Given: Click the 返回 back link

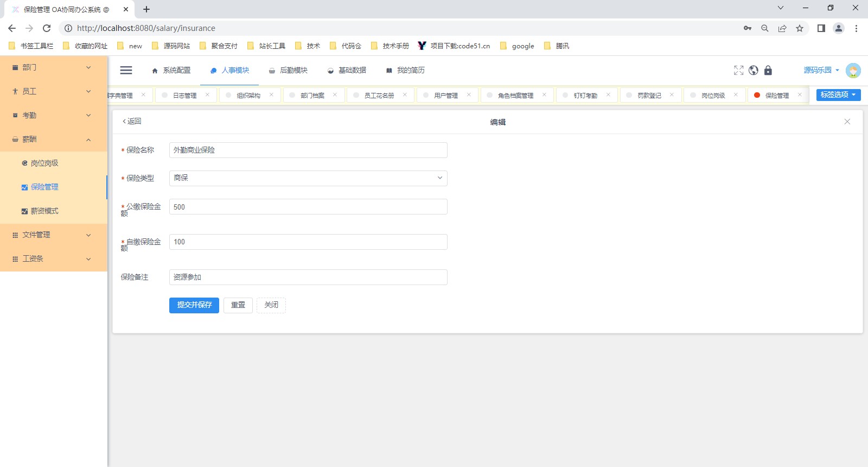Looking at the screenshot, I should [x=132, y=122].
